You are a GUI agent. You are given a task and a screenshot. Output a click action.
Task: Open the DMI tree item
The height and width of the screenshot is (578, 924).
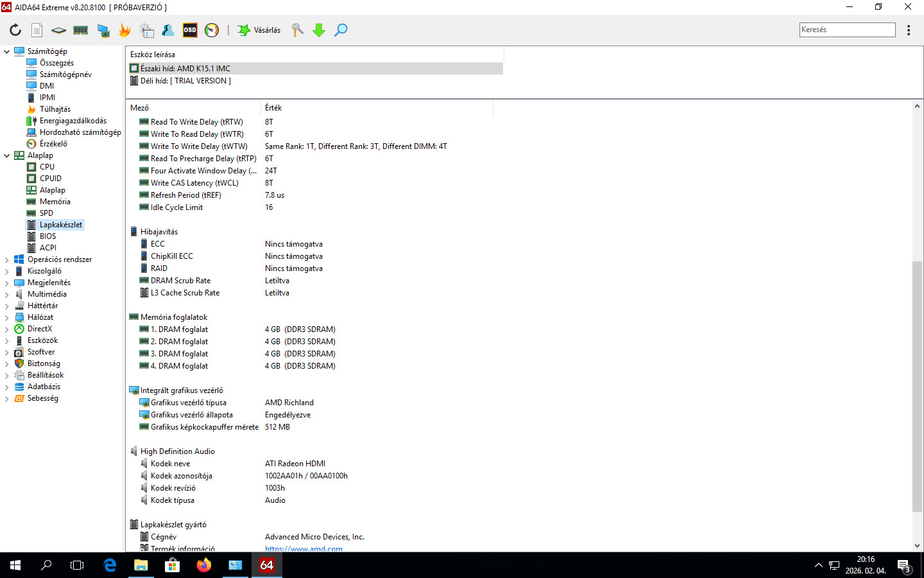[46, 86]
